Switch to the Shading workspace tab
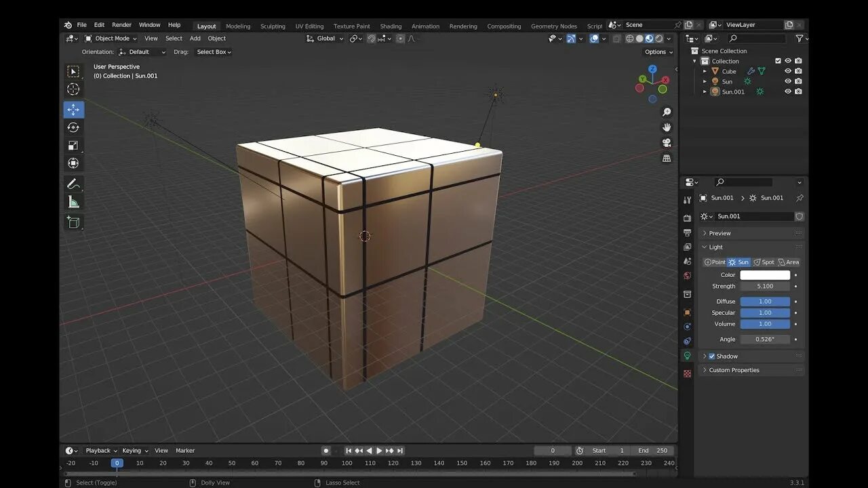The width and height of the screenshot is (868, 488). click(391, 26)
